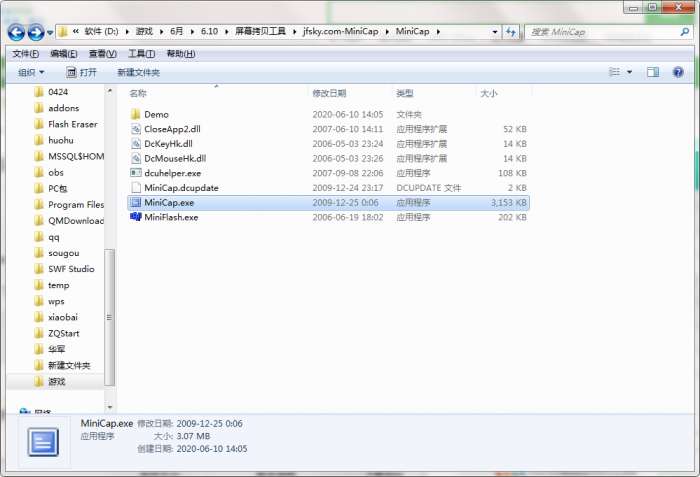Click the temp folder icon in sidebar
This screenshot has width=700, height=477.
coord(39,285)
